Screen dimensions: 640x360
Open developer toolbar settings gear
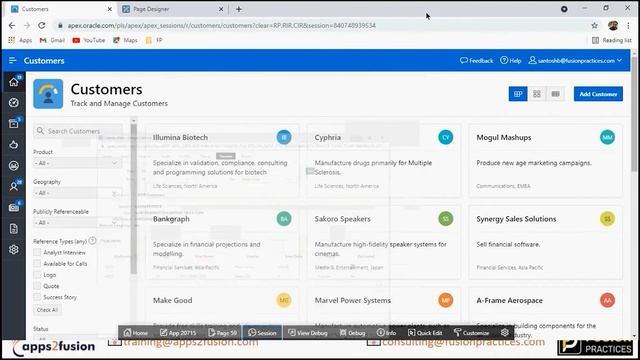[504, 332]
